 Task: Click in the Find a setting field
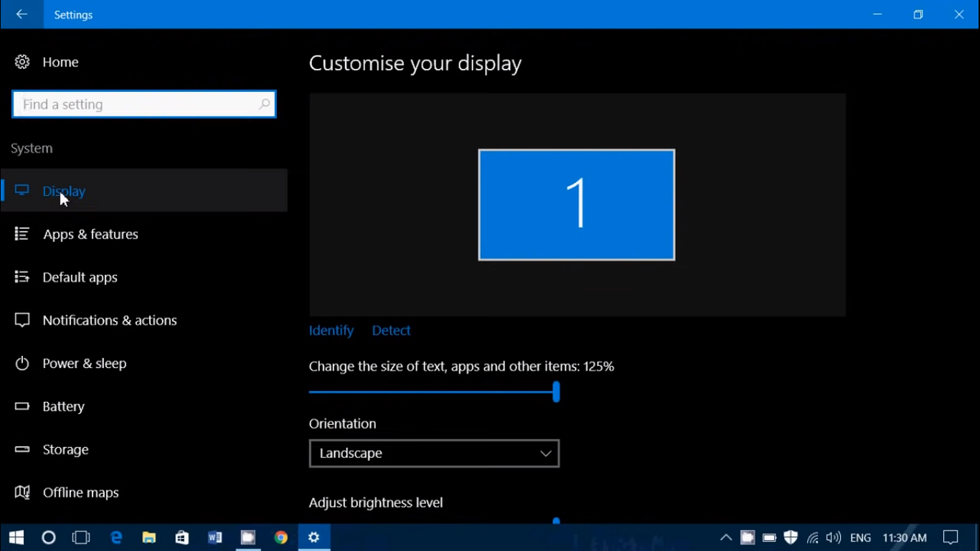143,105
